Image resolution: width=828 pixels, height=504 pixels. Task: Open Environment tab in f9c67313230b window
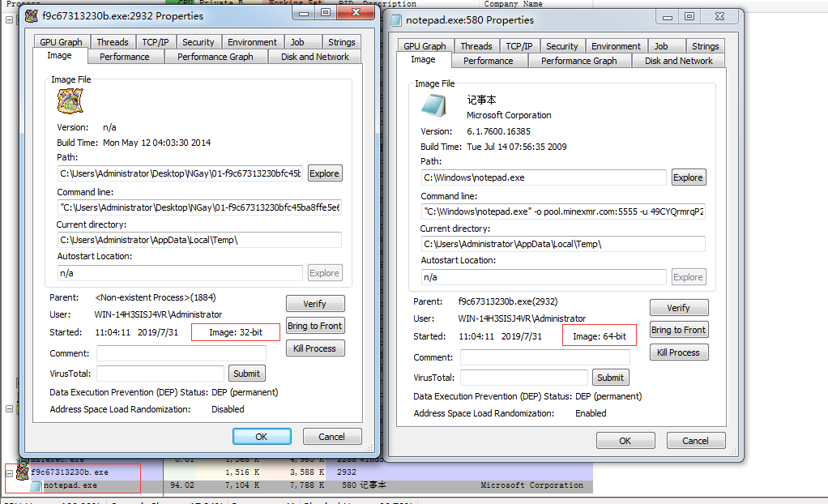(252, 42)
